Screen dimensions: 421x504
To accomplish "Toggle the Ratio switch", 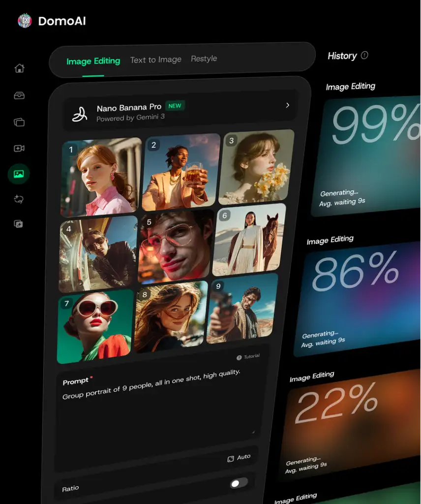I will point(239,483).
